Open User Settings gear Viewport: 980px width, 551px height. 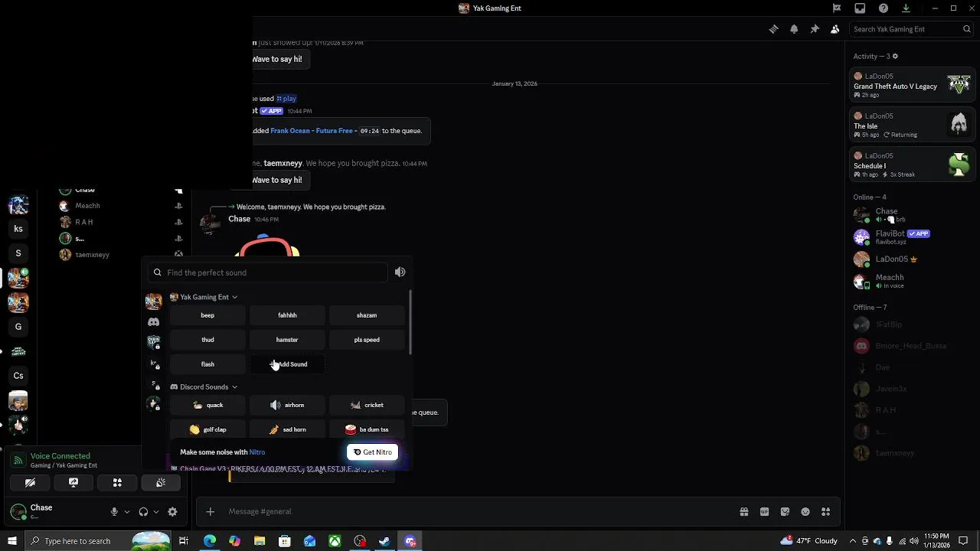point(172,512)
